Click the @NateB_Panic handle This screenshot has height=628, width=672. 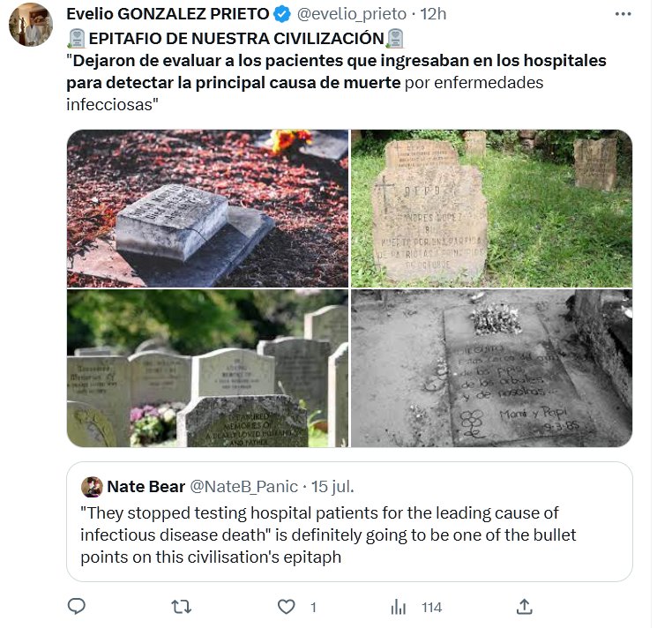point(243,487)
